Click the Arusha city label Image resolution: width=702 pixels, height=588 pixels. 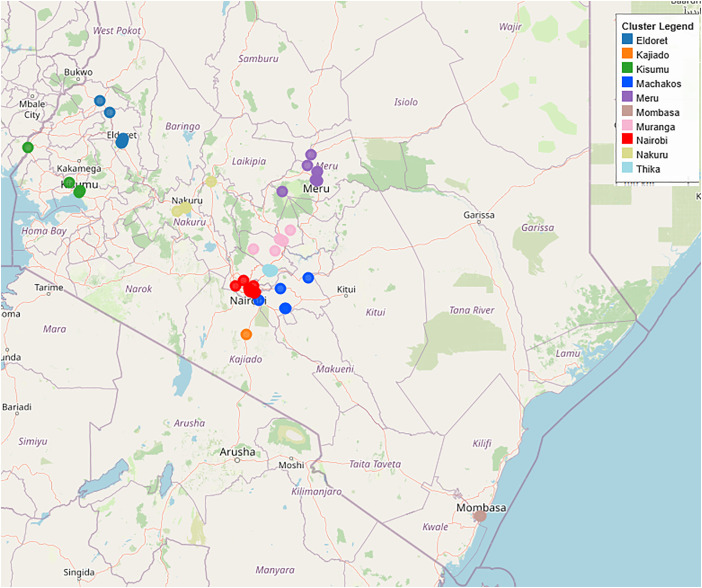click(237, 452)
